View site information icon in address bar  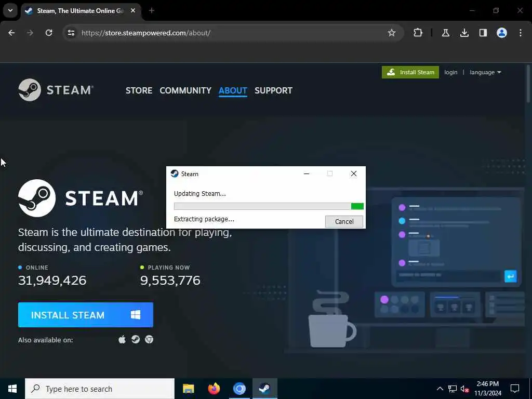click(71, 33)
